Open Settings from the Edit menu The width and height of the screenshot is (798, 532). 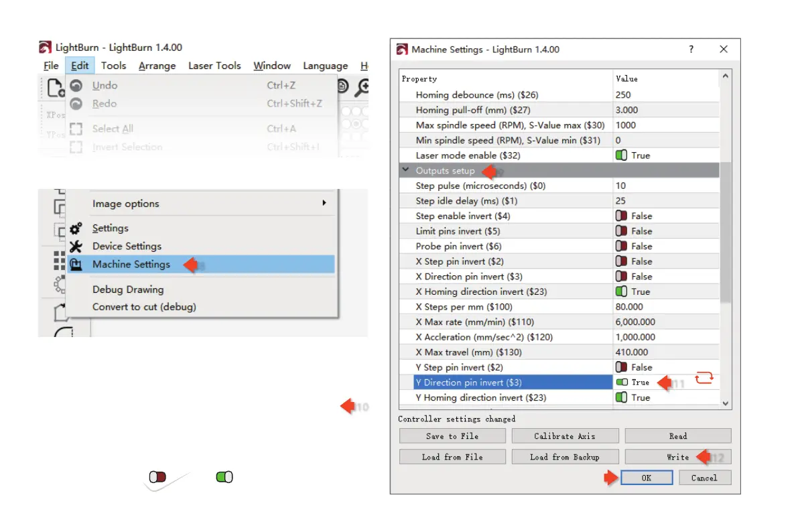click(x=202, y=228)
